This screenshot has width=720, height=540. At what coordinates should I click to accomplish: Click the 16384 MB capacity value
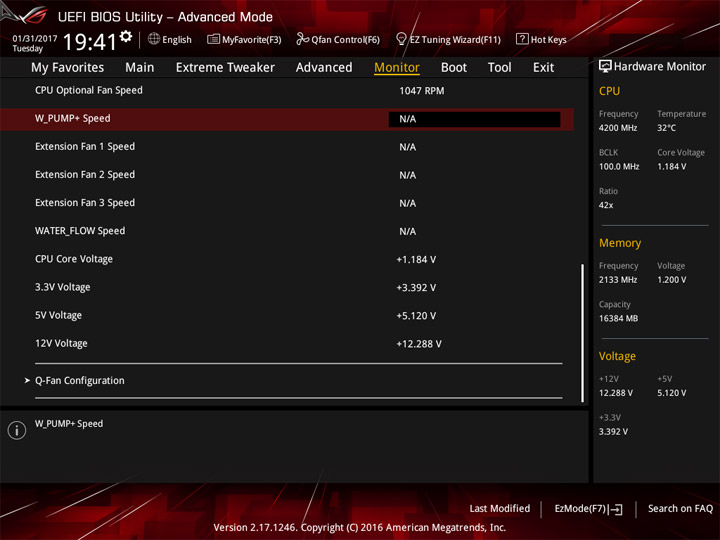point(618,318)
